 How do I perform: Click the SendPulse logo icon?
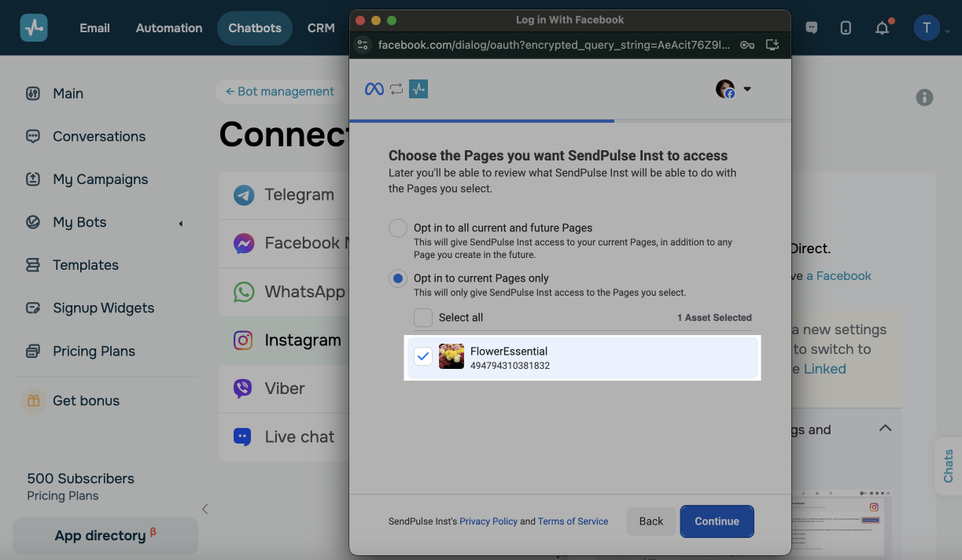tap(34, 28)
